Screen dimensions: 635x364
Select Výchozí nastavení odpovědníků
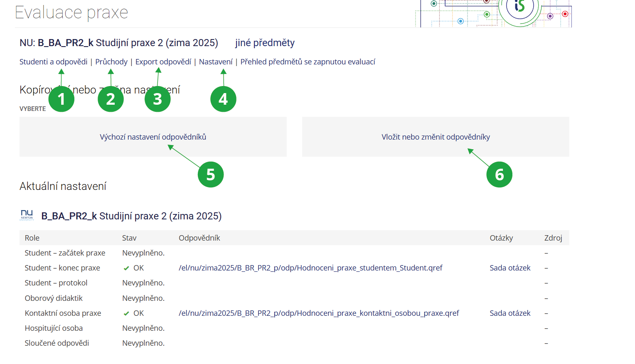coord(153,137)
